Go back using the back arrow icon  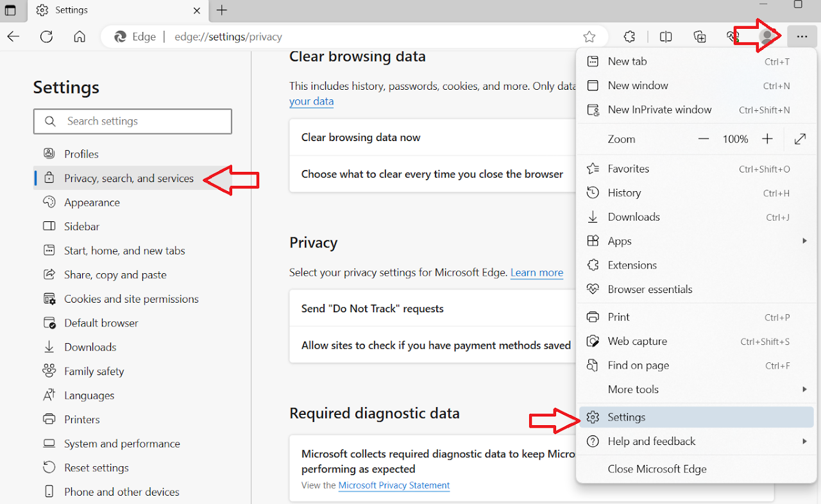click(13, 37)
